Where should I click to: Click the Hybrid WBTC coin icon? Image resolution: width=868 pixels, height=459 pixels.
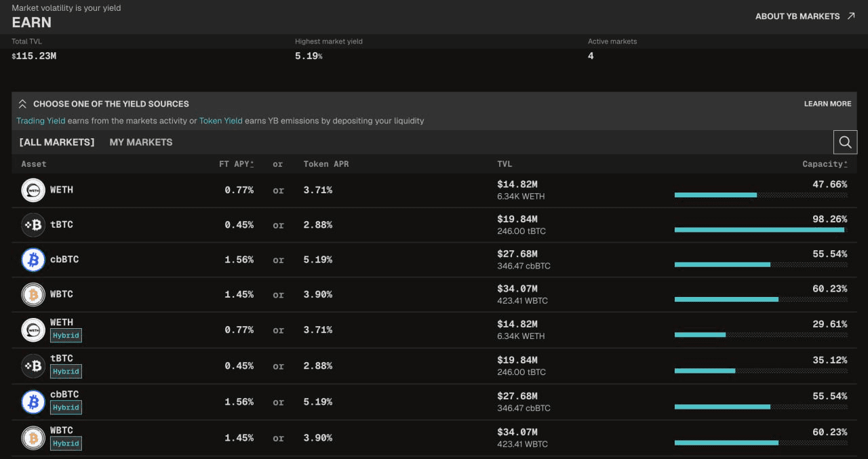pyautogui.click(x=33, y=438)
